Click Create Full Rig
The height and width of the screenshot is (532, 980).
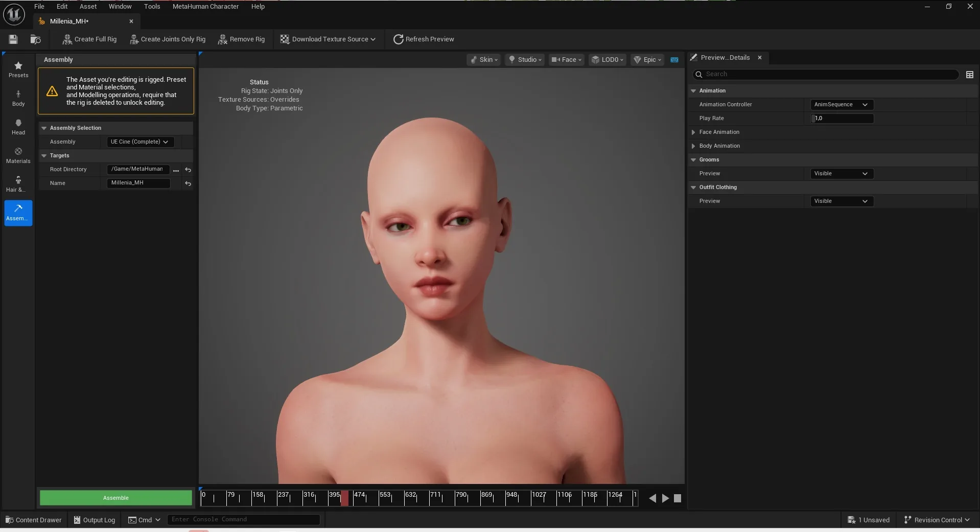click(89, 39)
